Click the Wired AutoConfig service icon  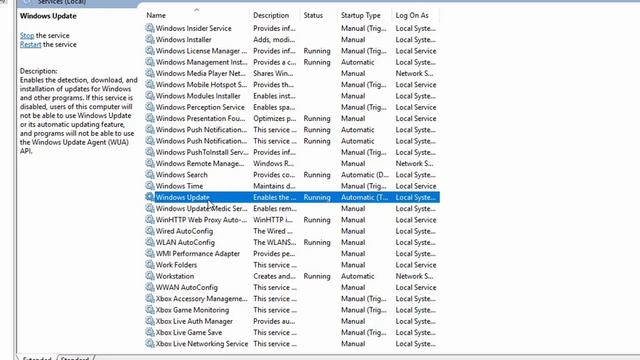[150, 231]
